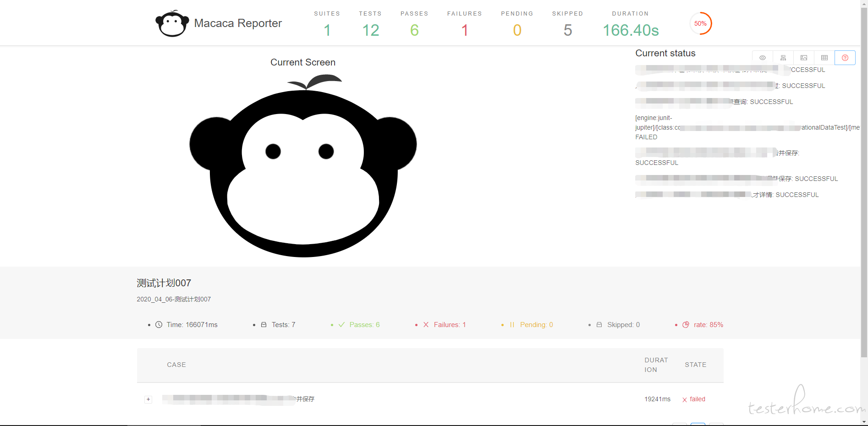Open the image gallery view icon
The width and height of the screenshot is (868, 426).
pyautogui.click(x=804, y=58)
